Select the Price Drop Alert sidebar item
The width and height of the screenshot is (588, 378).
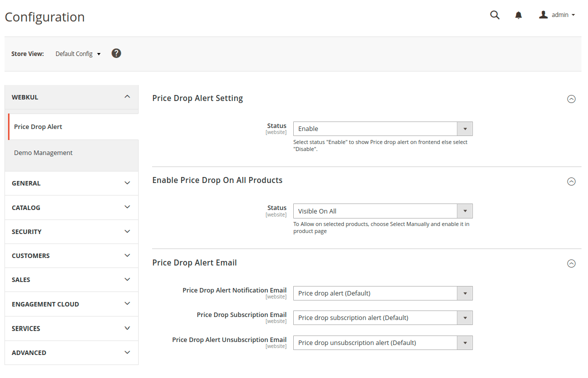38,126
